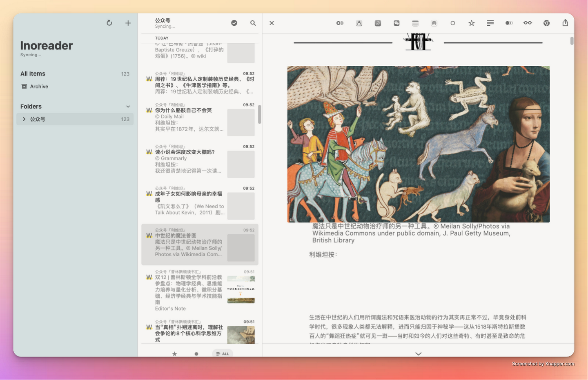Switch bottom filter to starred articles only
588x380 pixels.
pyautogui.click(x=174, y=353)
